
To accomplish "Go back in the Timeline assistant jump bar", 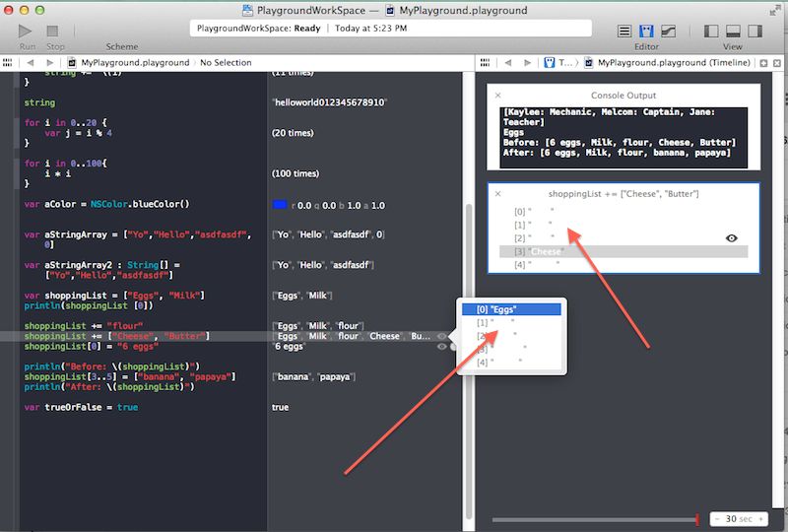I will 508,62.
